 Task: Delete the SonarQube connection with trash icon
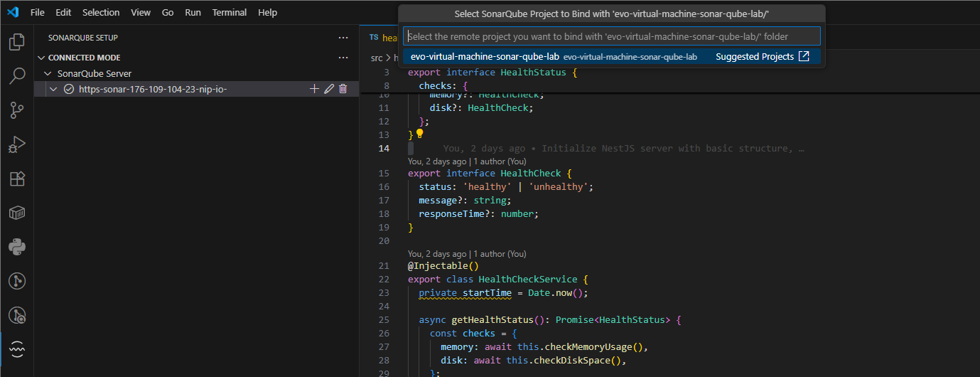coord(343,89)
